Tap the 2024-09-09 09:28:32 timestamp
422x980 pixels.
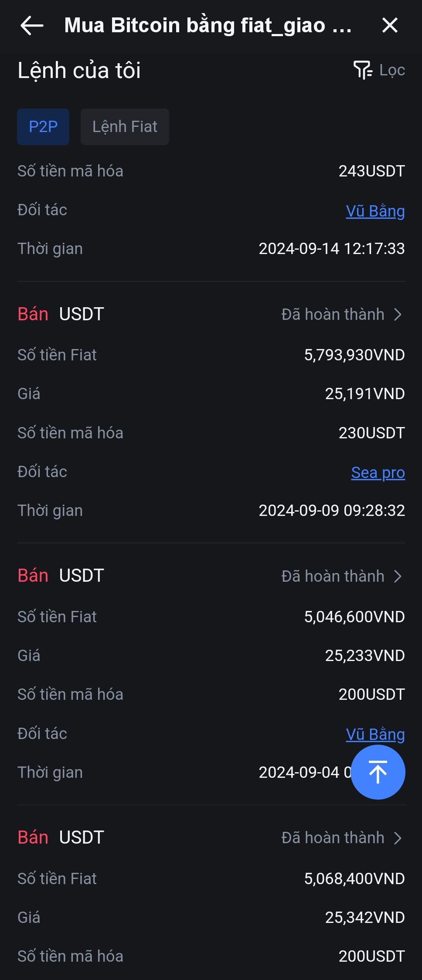(332, 511)
